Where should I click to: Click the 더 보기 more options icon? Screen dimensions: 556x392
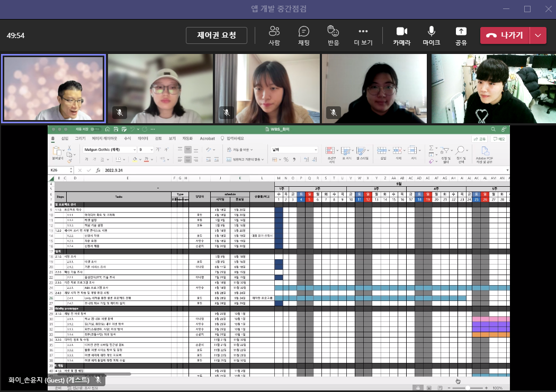click(363, 31)
